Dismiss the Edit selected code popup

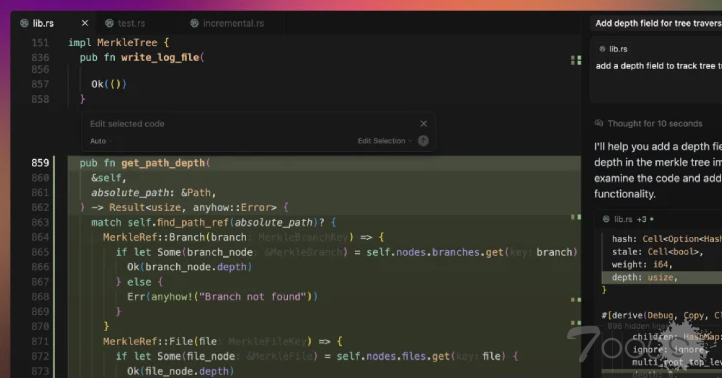424,123
